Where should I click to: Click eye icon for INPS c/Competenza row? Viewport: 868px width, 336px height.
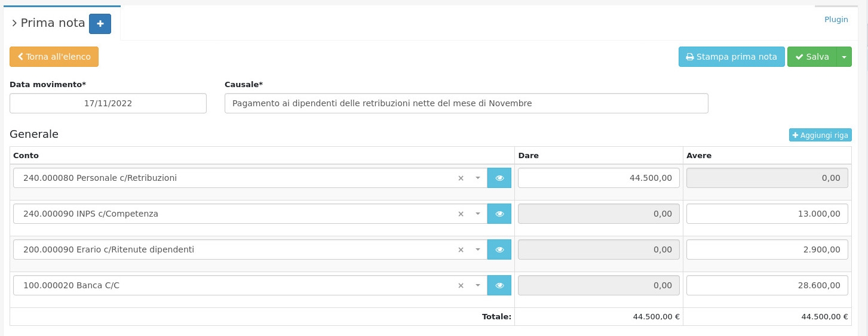499,214
